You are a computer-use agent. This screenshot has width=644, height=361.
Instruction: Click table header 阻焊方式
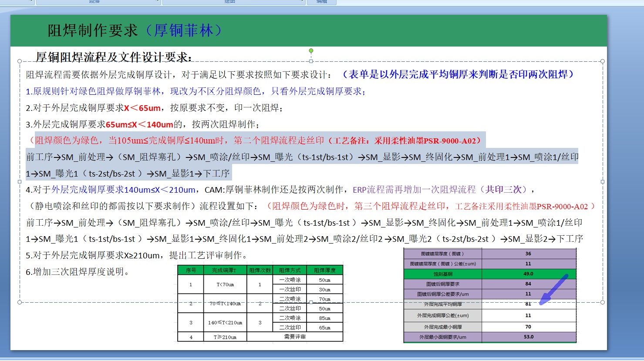[290, 270]
